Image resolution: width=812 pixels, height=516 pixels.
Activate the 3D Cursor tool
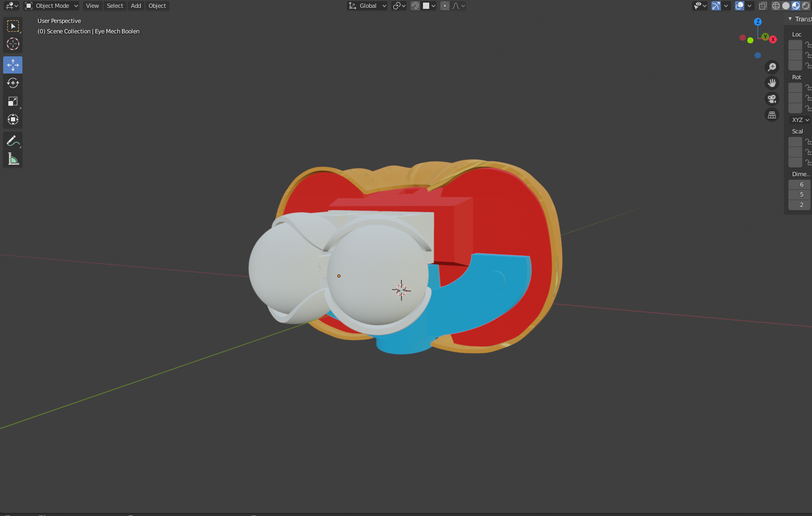pos(13,44)
